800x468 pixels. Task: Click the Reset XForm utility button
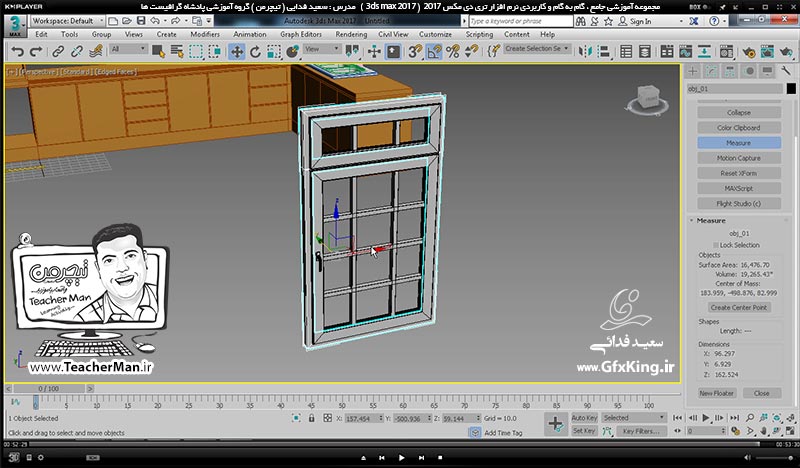pos(739,173)
